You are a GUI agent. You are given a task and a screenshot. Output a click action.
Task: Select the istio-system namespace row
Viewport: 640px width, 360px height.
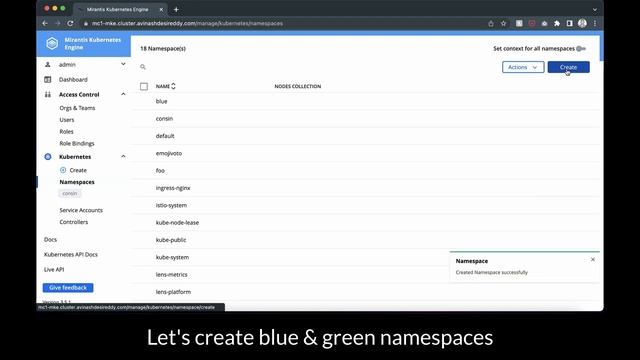(x=365, y=205)
